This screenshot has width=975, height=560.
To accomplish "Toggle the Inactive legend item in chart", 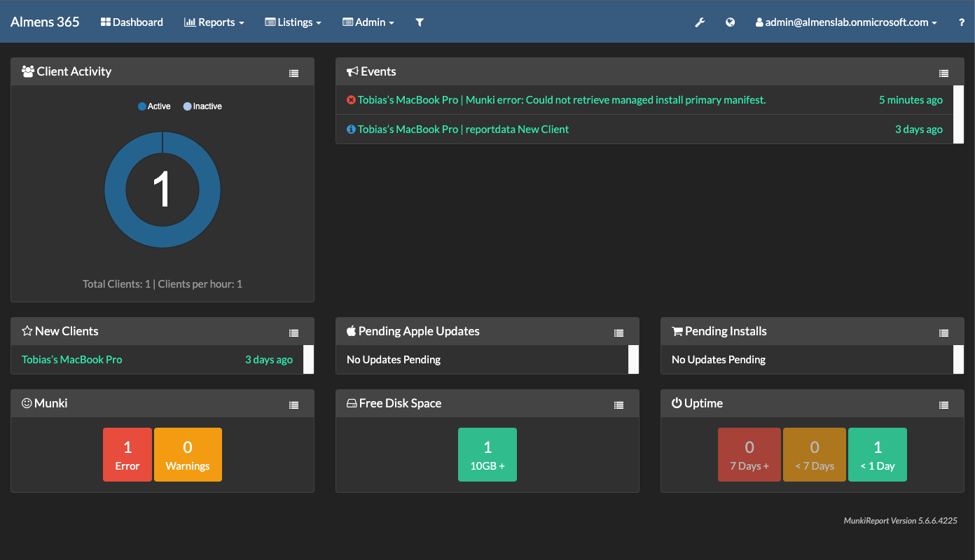I will click(x=202, y=106).
